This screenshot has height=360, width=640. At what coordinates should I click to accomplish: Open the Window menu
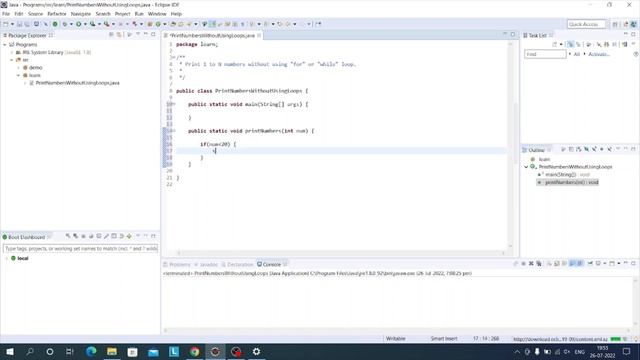(x=157, y=14)
